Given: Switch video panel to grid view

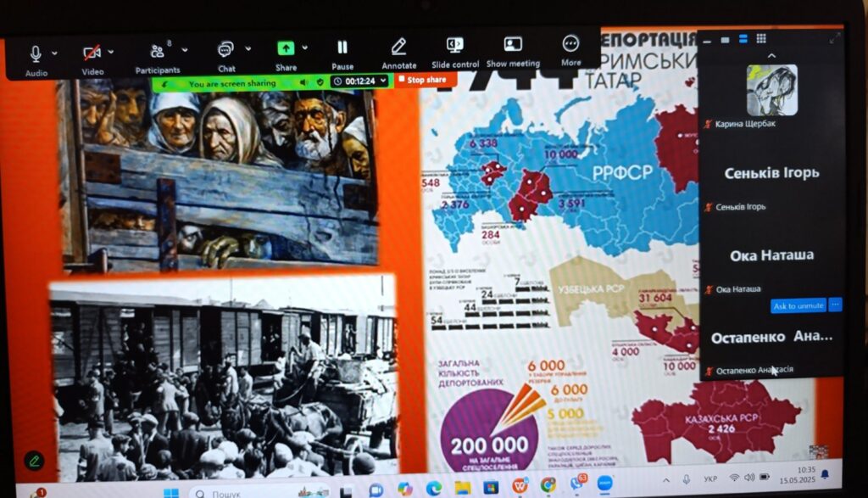Looking at the screenshot, I should [761, 38].
